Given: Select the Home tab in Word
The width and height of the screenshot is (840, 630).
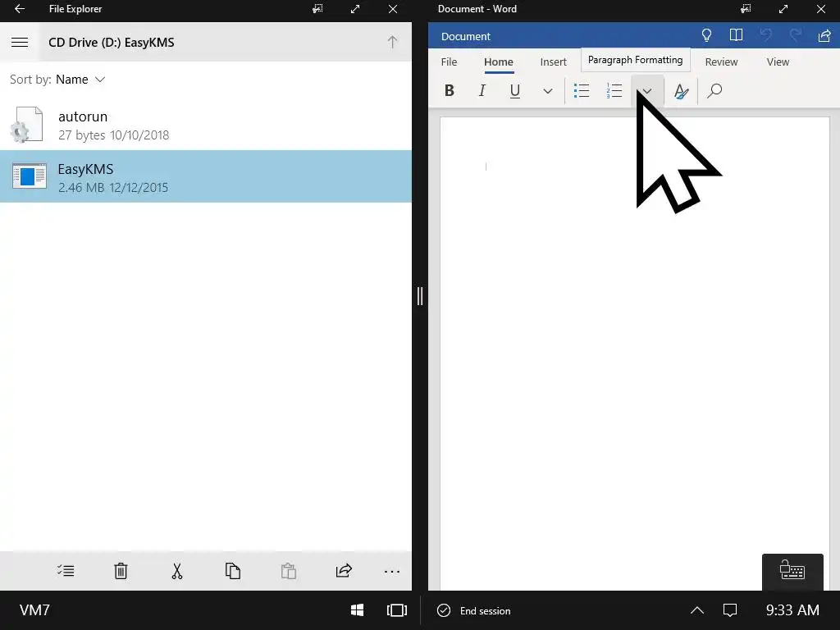Looking at the screenshot, I should [499, 62].
